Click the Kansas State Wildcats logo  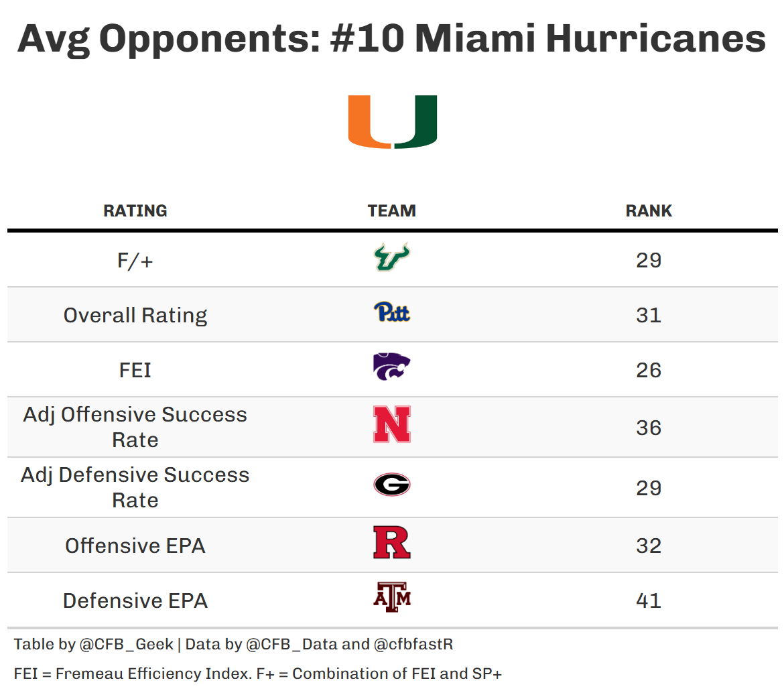pyautogui.click(x=392, y=367)
